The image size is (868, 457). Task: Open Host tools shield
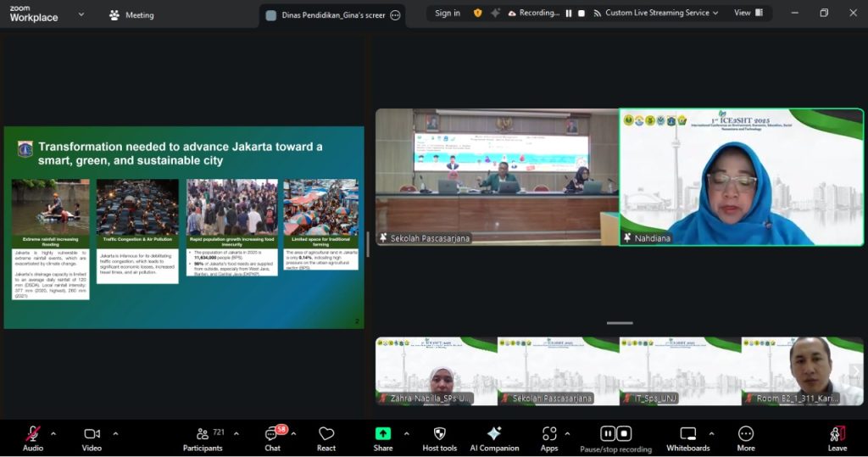click(x=439, y=434)
